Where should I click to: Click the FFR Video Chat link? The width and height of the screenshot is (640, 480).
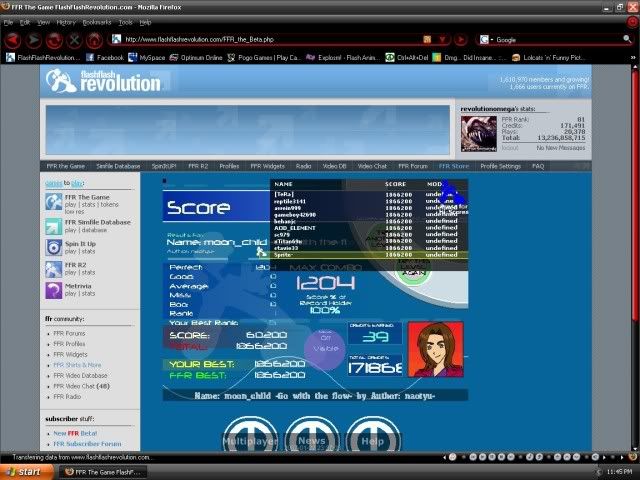(80, 385)
